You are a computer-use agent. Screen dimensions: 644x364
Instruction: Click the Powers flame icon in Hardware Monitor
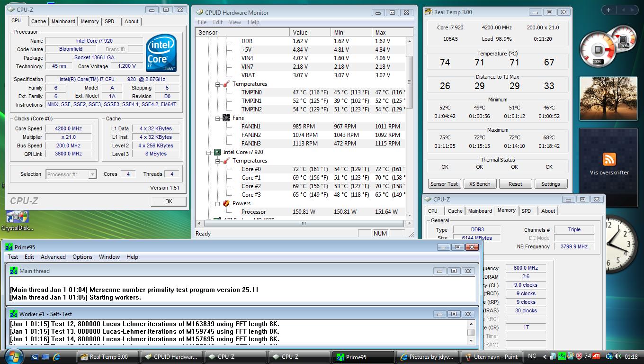pyautogui.click(x=226, y=203)
